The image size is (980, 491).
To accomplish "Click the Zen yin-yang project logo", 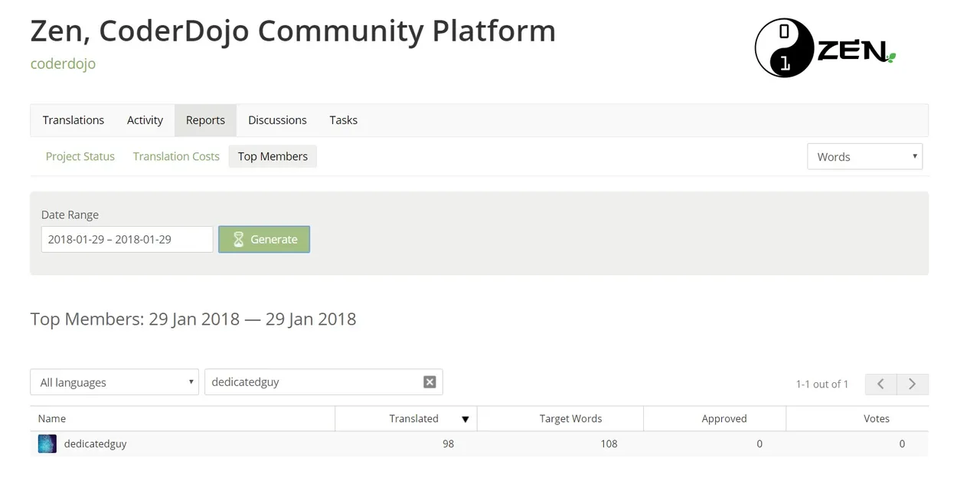I will click(x=825, y=48).
